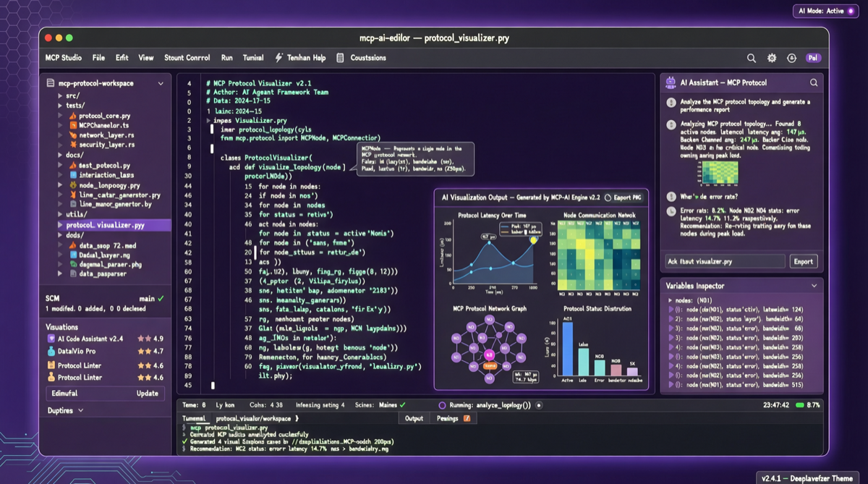The height and width of the screenshot is (484, 868).
Task: Switch to the Output tab
Action: click(414, 418)
